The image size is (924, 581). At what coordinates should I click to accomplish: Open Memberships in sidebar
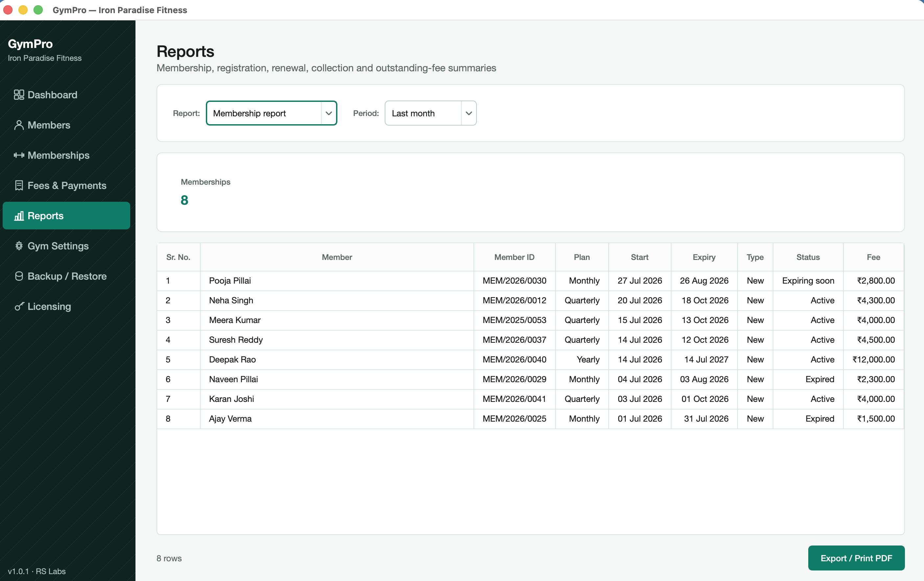[x=66, y=155]
